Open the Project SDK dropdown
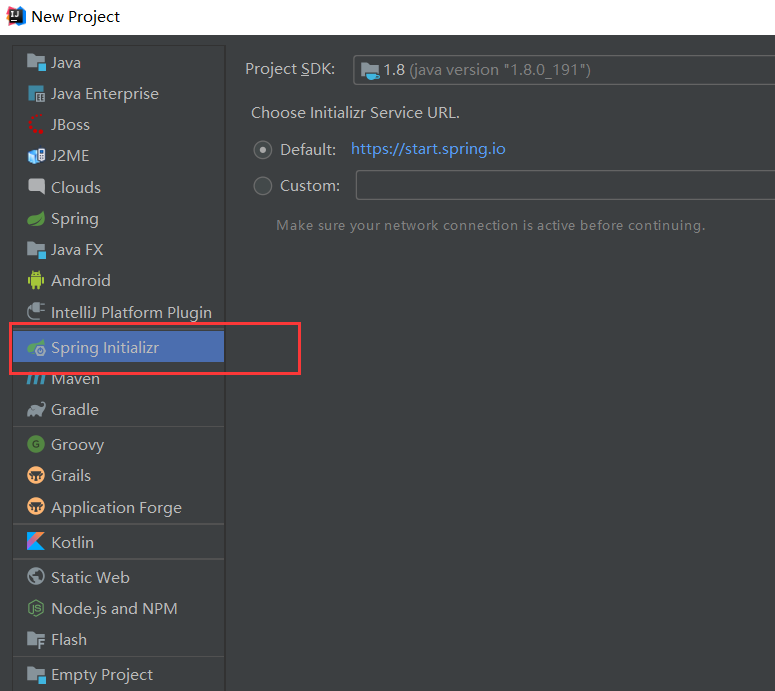This screenshot has width=775, height=691. click(564, 70)
